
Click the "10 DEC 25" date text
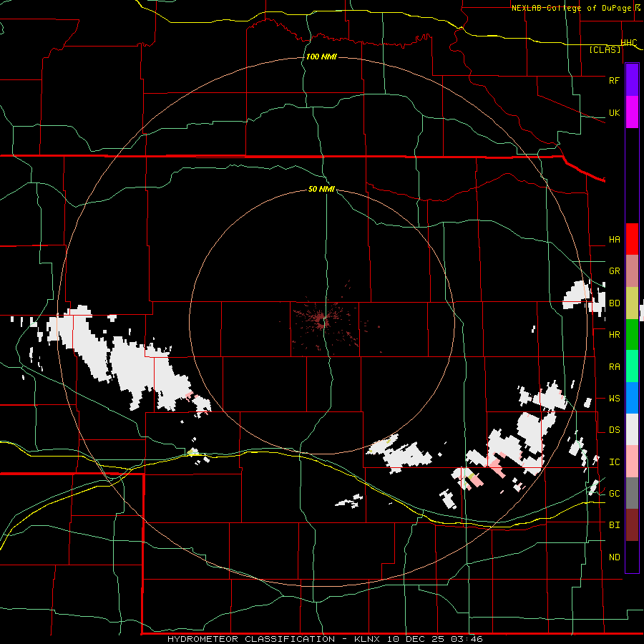(x=419, y=639)
